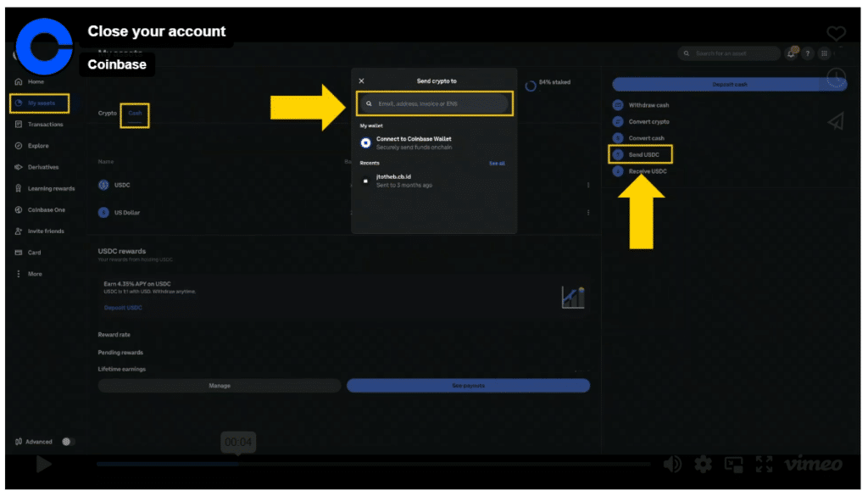The height and width of the screenshot is (496, 868).
Task: Click the 84% staked indicator
Action: pos(548,84)
